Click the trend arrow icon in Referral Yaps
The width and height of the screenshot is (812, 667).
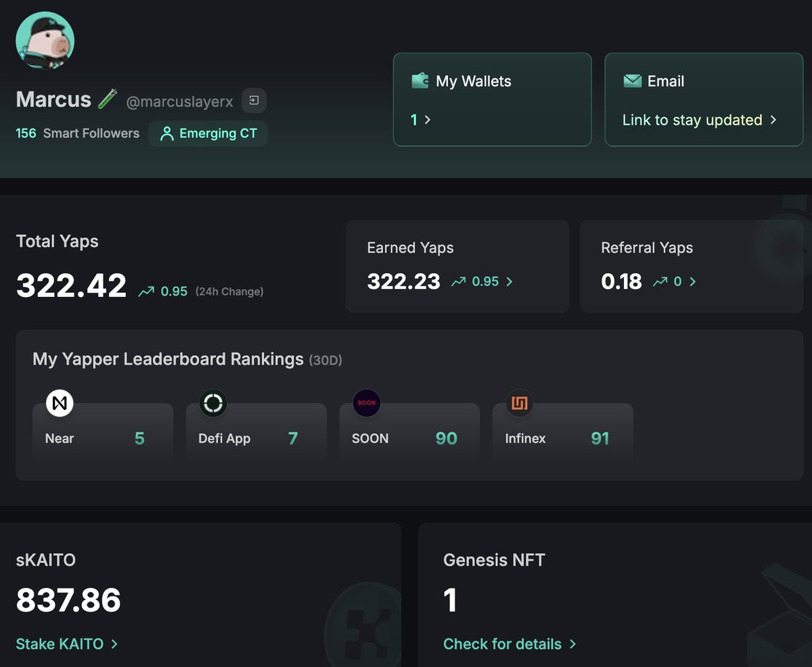(660, 281)
